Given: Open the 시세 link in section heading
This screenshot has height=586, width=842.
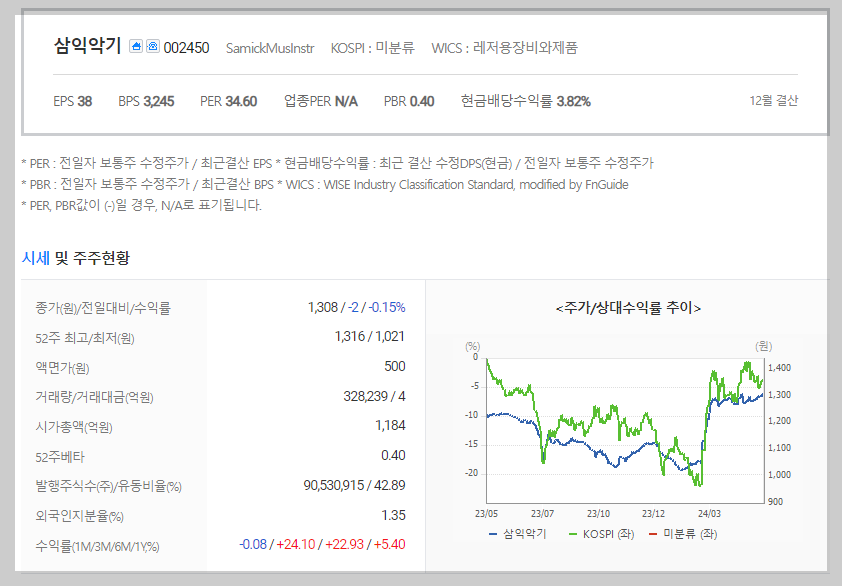Looking at the screenshot, I should tap(35, 258).
